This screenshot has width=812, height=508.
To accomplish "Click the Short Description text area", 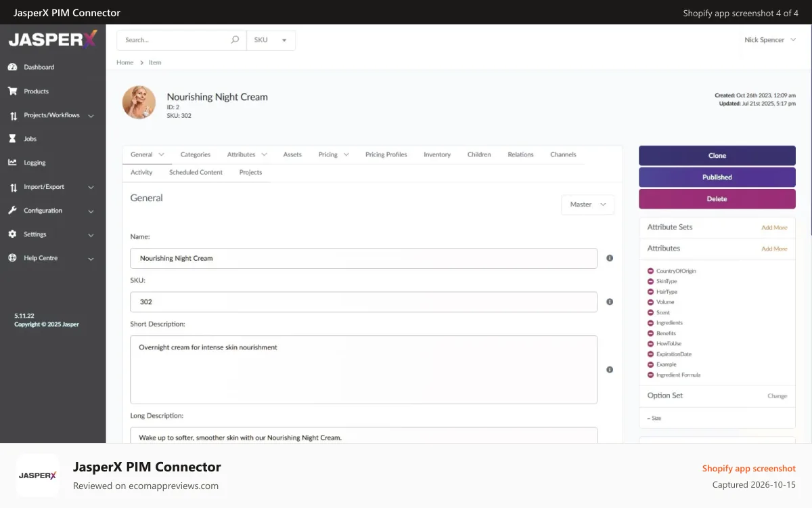I will coord(363,370).
